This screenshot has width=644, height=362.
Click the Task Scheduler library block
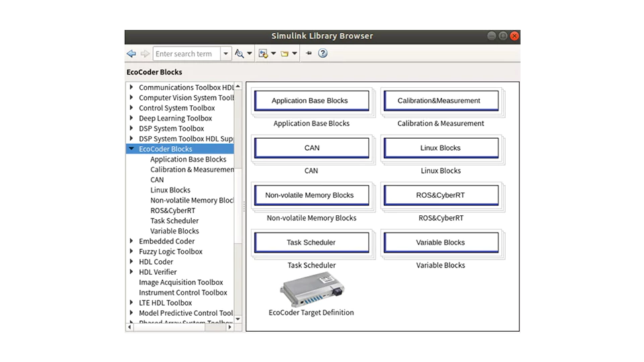pos(312,243)
